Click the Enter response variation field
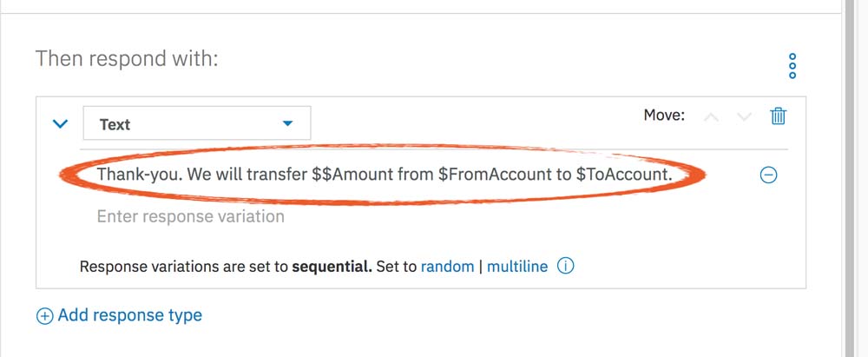The height and width of the screenshot is (357, 868). coord(190,215)
